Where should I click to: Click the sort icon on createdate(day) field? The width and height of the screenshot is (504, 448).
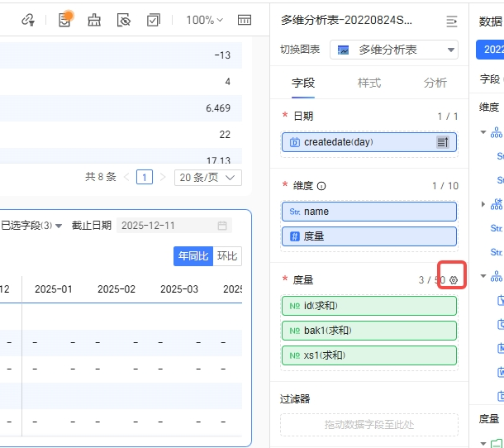443,142
